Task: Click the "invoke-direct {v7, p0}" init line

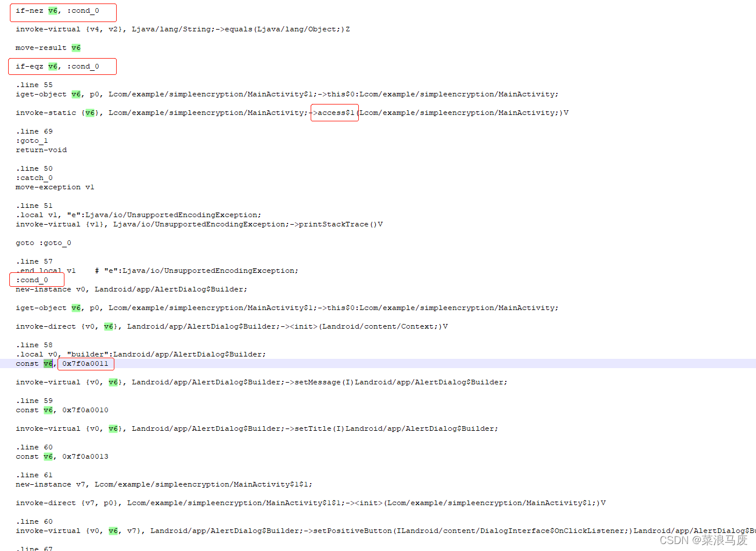Action: tap(311, 503)
